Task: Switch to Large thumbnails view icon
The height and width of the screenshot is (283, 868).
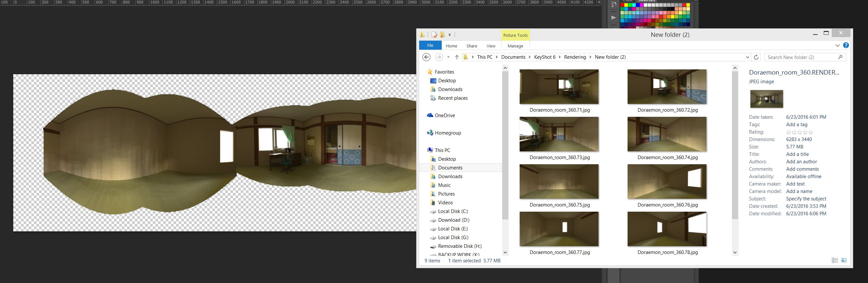Action: click(844, 260)
